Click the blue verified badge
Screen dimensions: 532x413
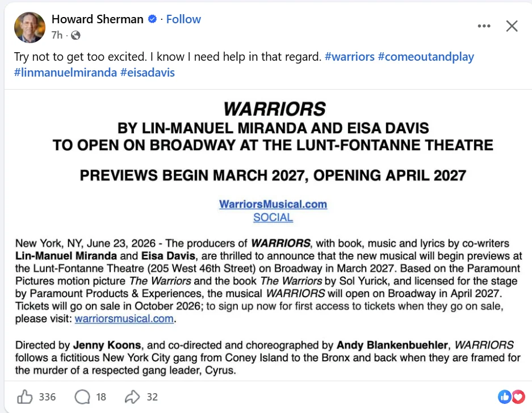[x=152, y=19]
